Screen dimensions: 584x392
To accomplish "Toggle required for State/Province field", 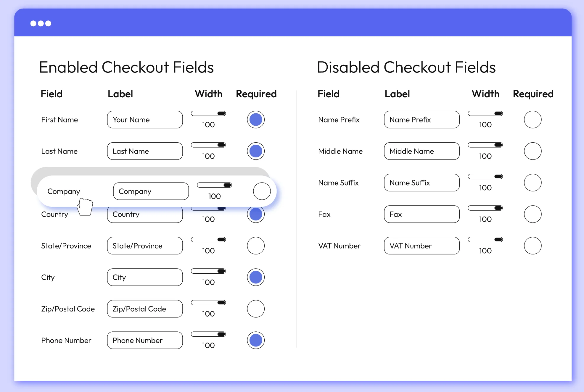I will [256, 246].
